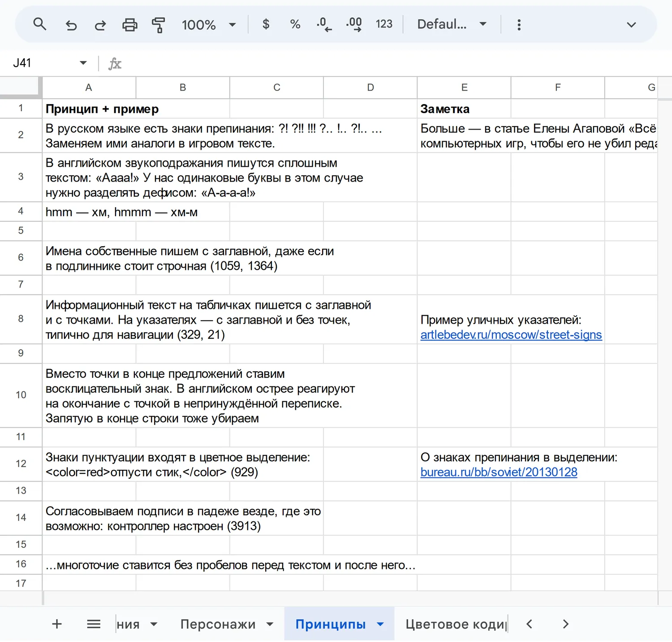Switch to the Персонажи sheet tab

pyautogui.click(x=218, y=624)
